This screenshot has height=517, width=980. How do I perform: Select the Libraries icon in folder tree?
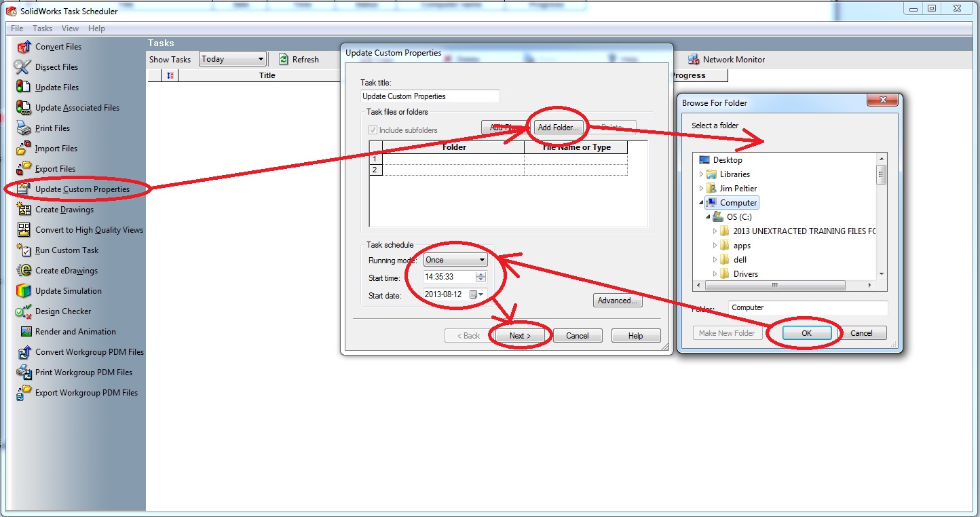coord(711,174)
